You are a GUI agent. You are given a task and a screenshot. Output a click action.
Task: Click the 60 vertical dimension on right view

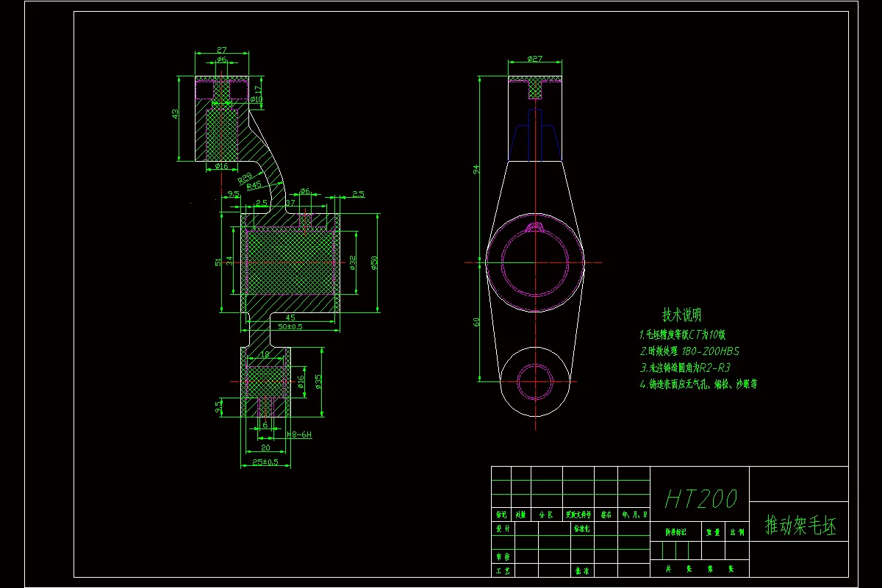pyautogui.click(x=476, y=322)
